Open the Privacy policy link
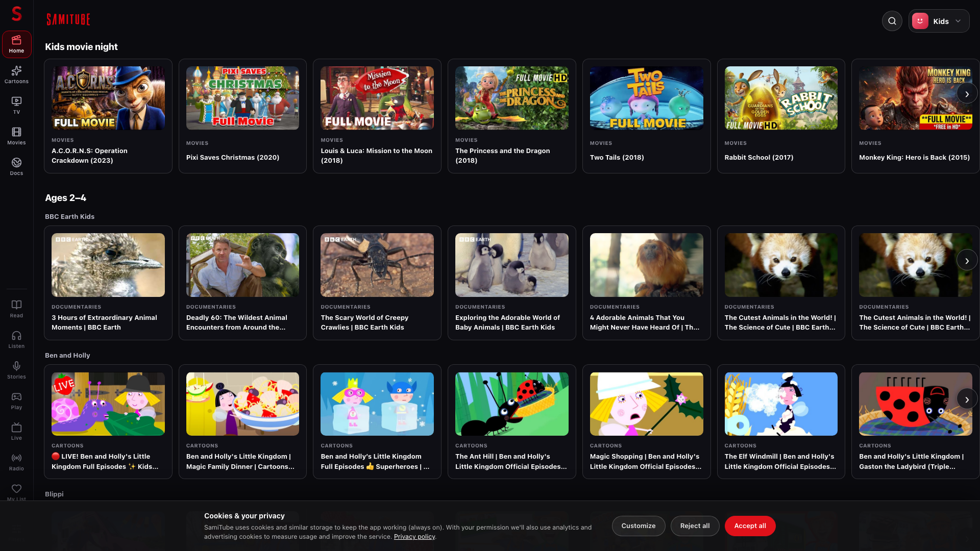980x551 pixels. click(x=414, y=537)
